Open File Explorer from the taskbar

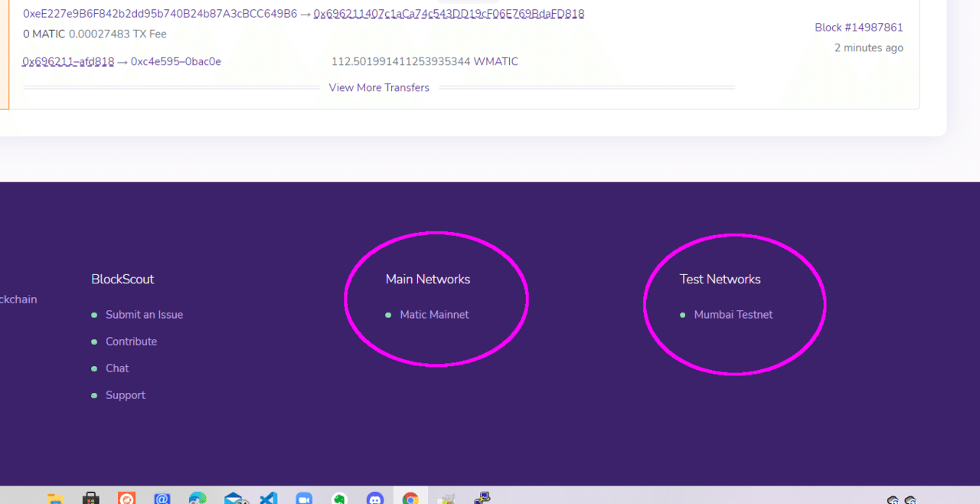(55, 499)
